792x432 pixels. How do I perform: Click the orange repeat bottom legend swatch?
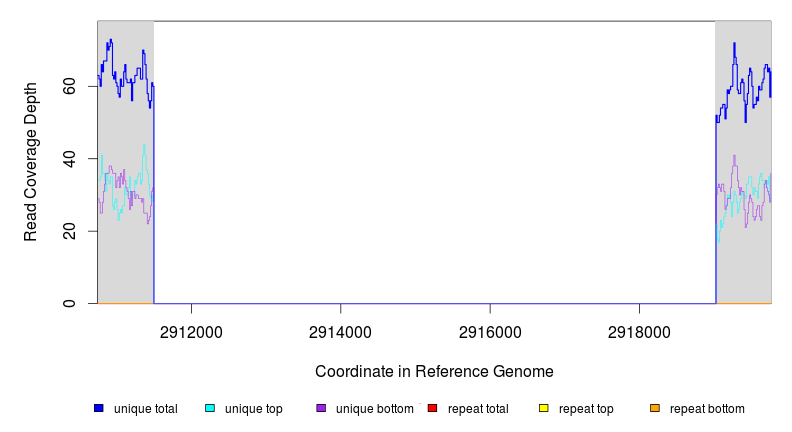click(x=654, y=408)
